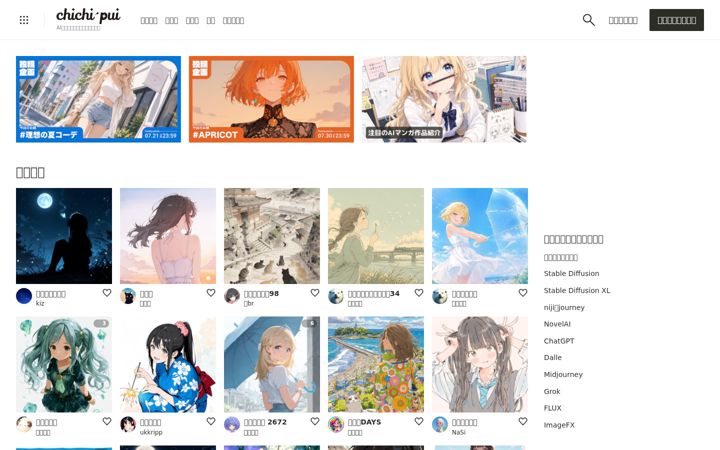Viewport: 720px width, 450px height.
Task: Open the girl with blue umbrella thumbnail
Action: [272, 364]
